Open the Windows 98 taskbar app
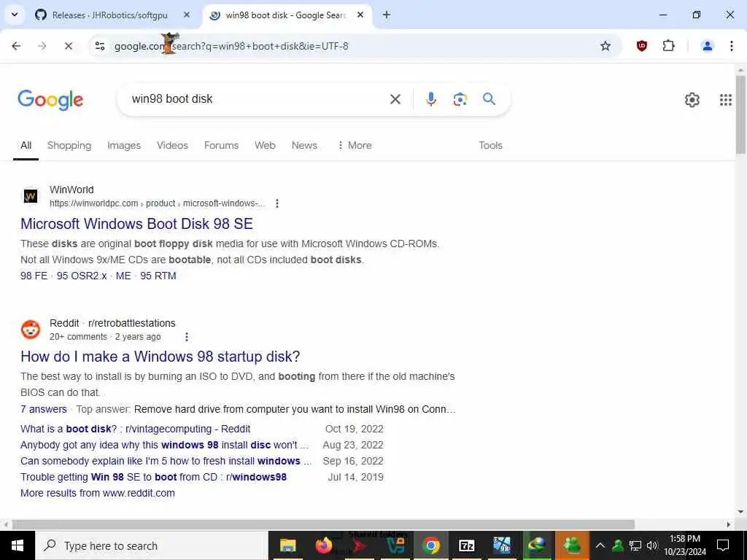 click(x=502, y=545)
